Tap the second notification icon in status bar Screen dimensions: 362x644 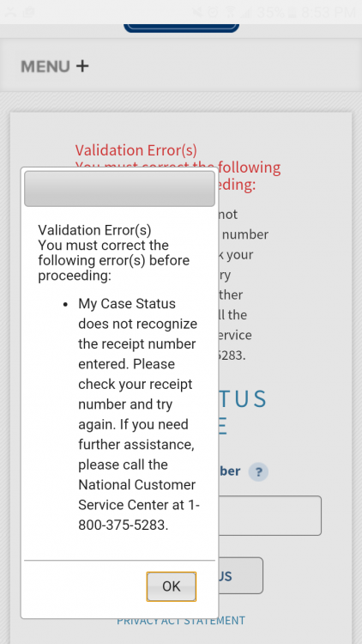[x=28, y=12]
